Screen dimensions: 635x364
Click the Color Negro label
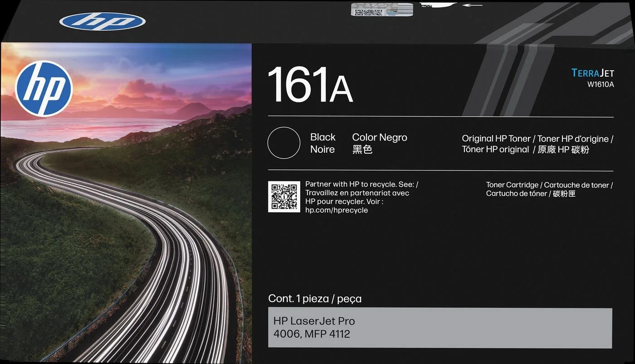[380, 137]
